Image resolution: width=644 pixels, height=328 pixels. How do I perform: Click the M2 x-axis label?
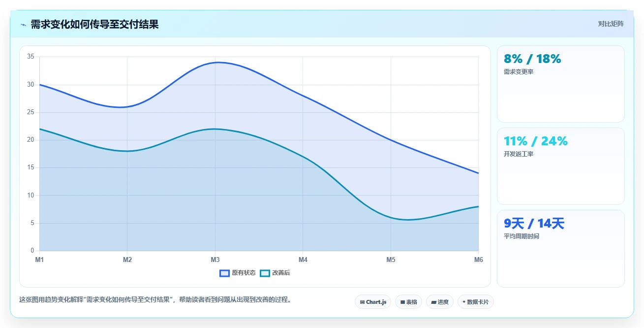(x=127, y=260)
